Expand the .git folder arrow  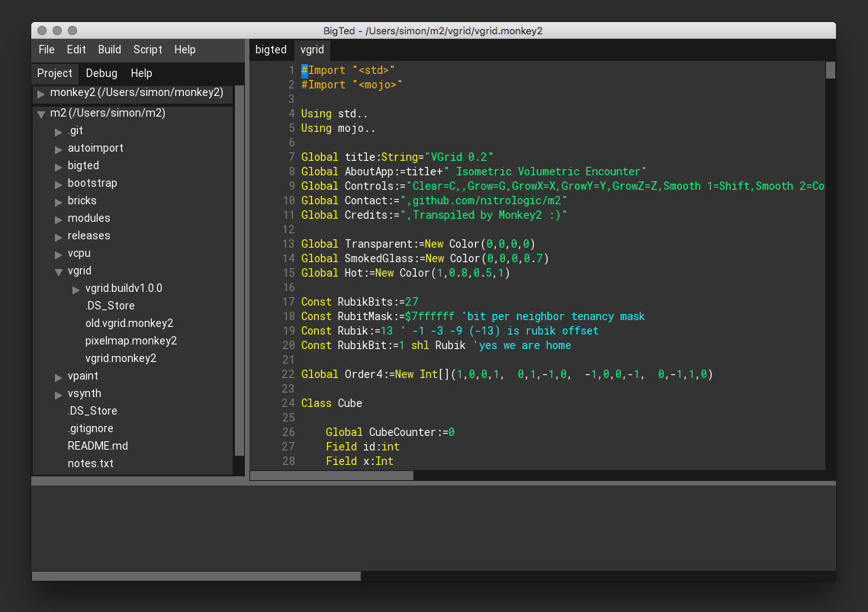coord(59,132)
